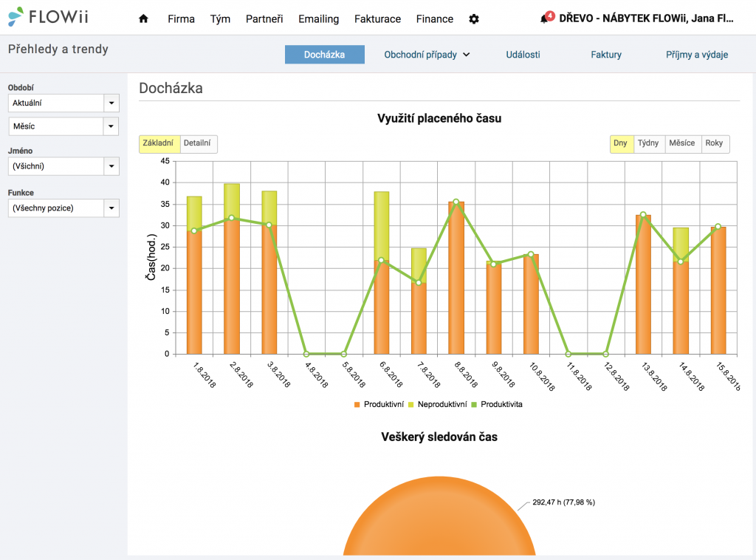This screenshot has width=756, height=560.
Task: Group chart by Týdny
Action: [x=649, y=144]
